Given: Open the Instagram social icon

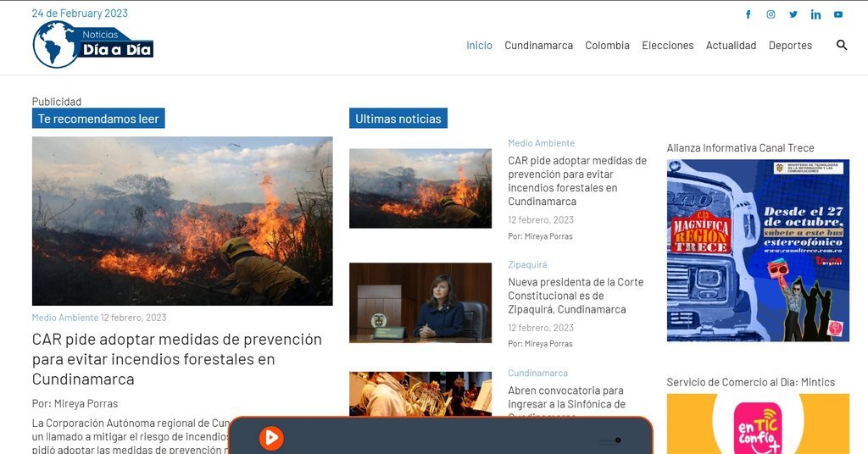Looking at the screenshot, I should tap(771, 14).
